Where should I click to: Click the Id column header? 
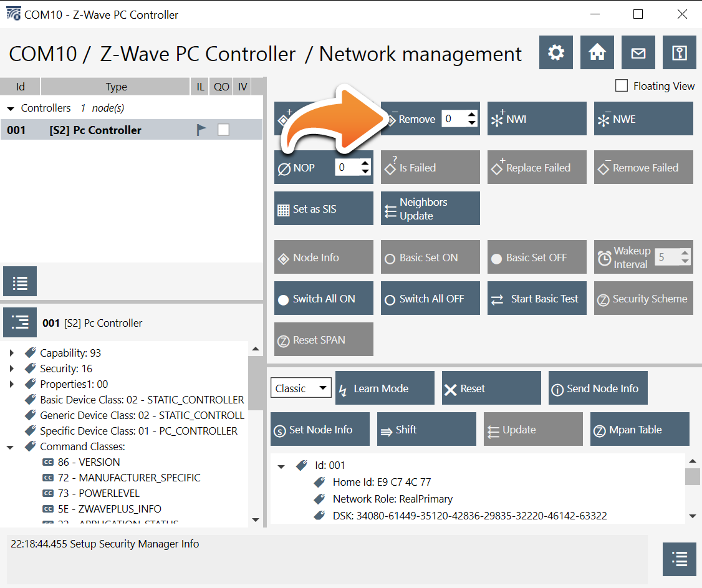pyautogui.click(x=20, y=87)
